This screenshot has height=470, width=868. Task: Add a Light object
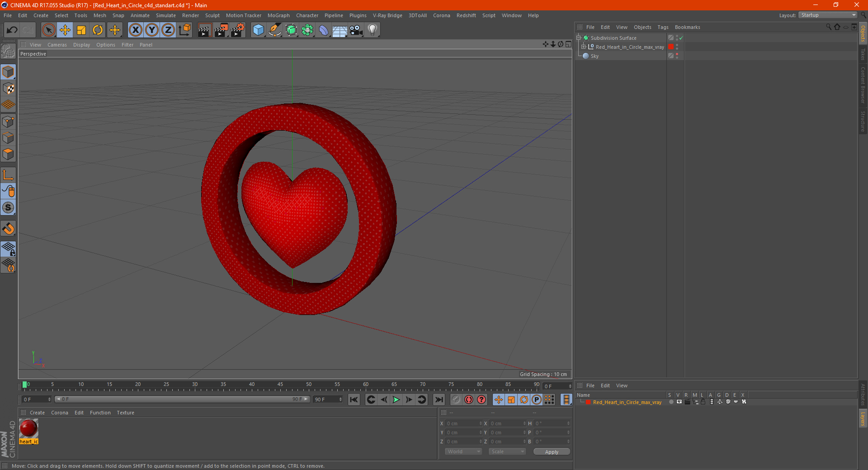(373, 30)
